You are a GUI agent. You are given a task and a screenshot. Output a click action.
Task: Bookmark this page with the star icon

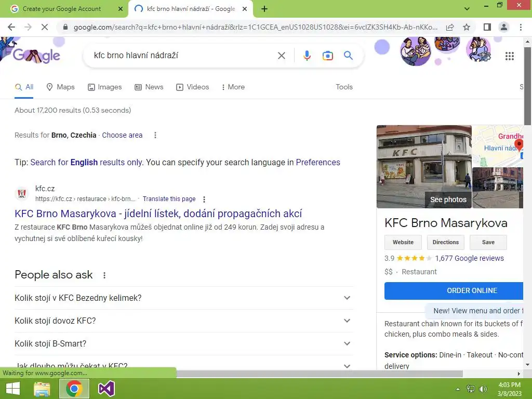tap(467, 27)
